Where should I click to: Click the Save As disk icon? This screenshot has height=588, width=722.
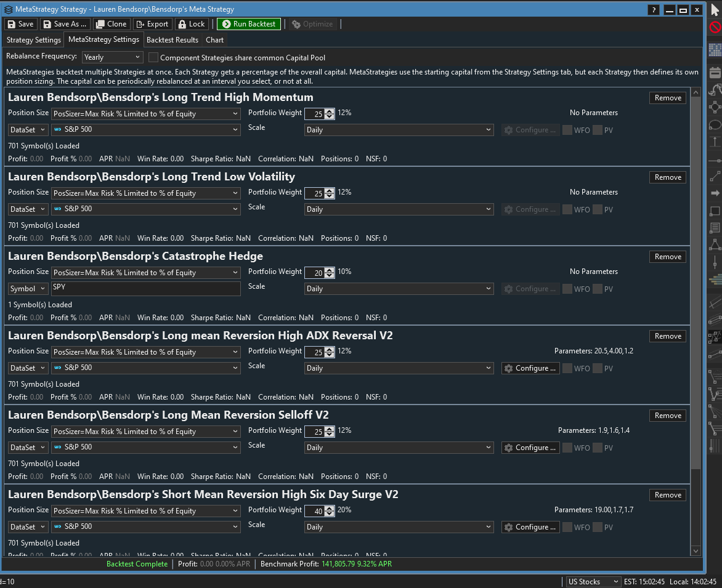(x=47, y=24)
